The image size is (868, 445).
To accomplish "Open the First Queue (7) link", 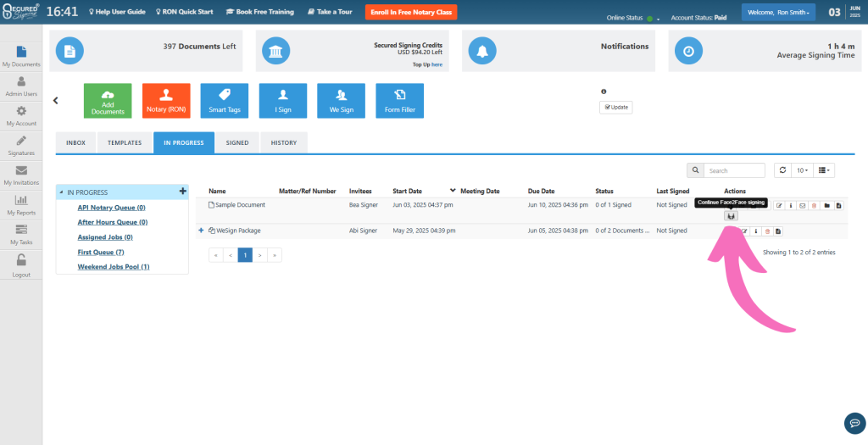I will click(x=101, y=252).
